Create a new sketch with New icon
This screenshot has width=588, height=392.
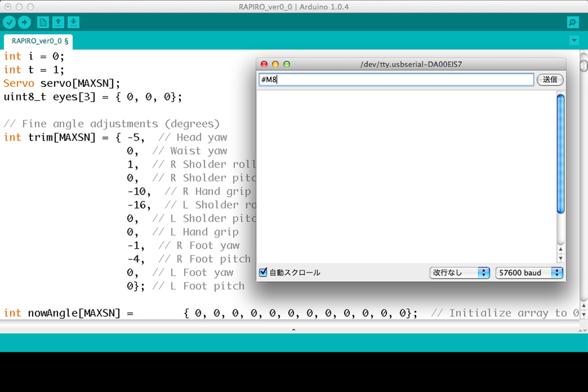(43, 22)
